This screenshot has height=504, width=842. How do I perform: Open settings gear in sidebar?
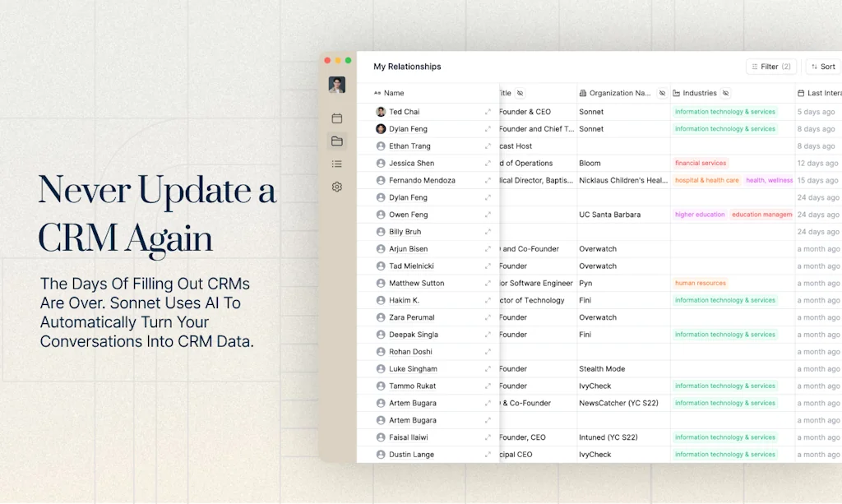337,187
